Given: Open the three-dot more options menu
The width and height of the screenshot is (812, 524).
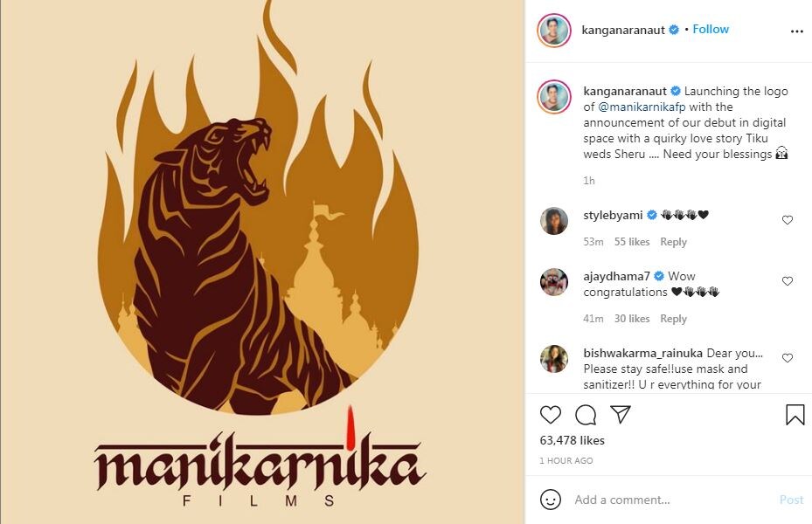Looking at the screenshot, I should [x=796, y=31].
